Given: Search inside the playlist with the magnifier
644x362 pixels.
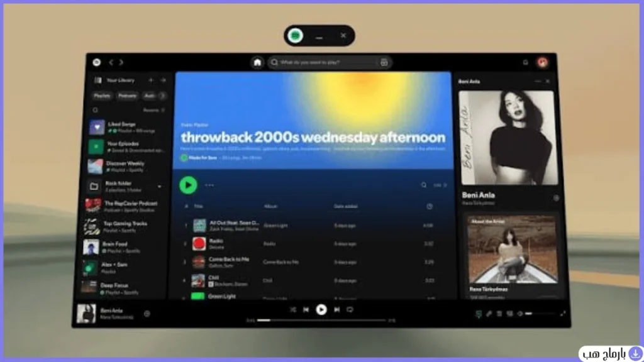Looking at the screenshot, I should pos(423,185).
